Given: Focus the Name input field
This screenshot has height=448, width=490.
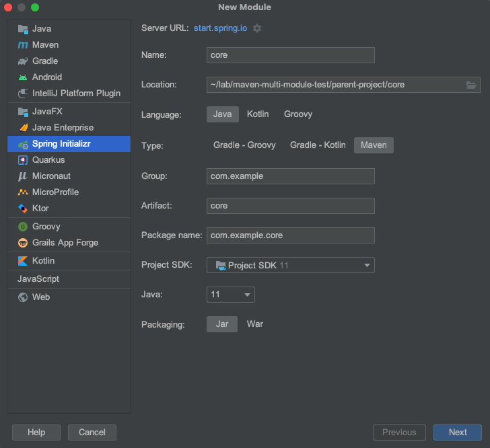Looking at the screenshot, I should pyautogui.click(x=291, y=55).
